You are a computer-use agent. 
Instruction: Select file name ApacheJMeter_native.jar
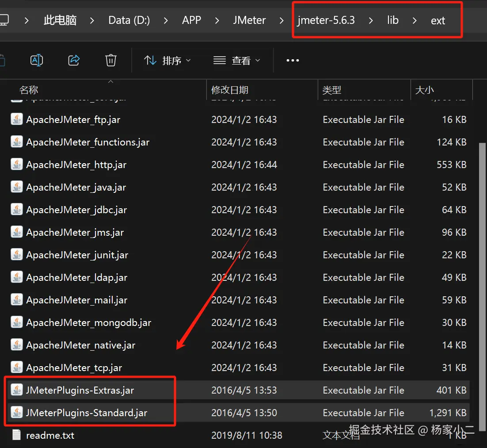coord(81,345)
